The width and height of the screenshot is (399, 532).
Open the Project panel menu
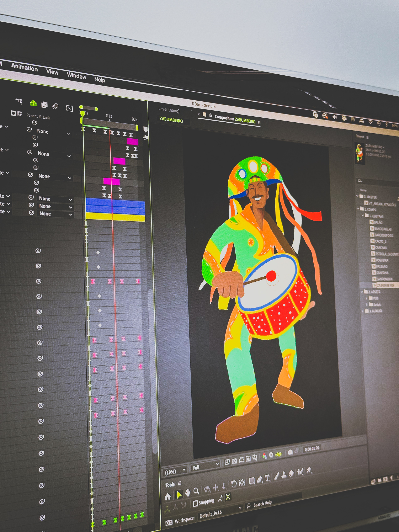367,137
